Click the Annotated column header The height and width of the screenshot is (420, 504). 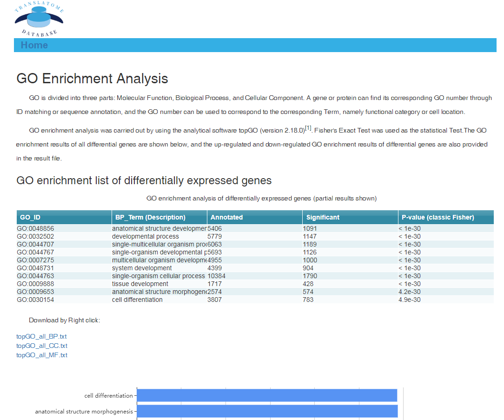click(255, 217)
